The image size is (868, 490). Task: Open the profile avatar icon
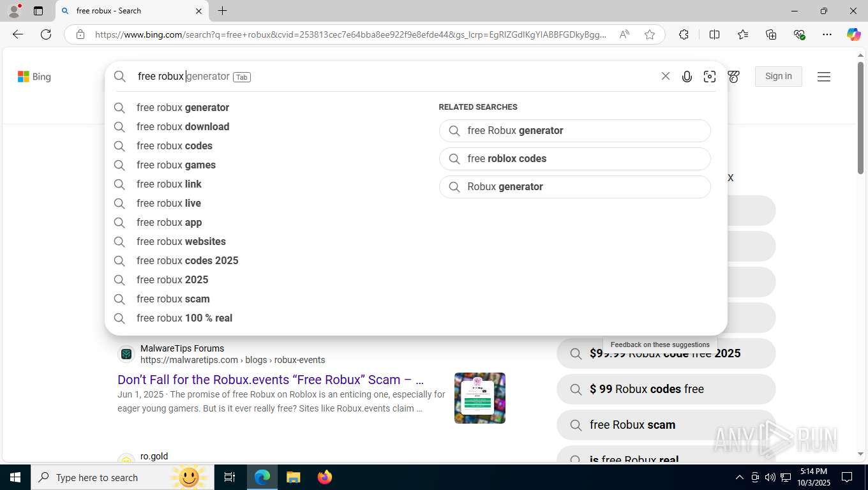pyautogui.click(x=14, y=11)
